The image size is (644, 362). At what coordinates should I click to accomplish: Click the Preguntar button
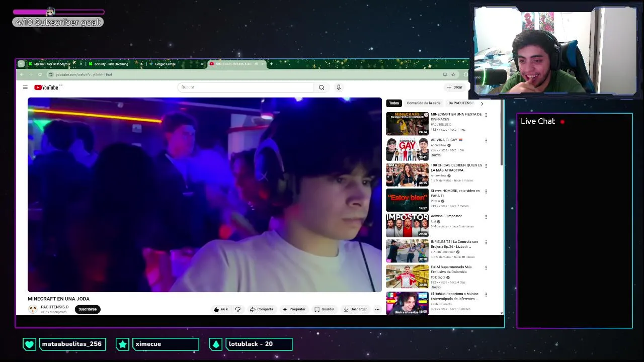coord(294,309)
